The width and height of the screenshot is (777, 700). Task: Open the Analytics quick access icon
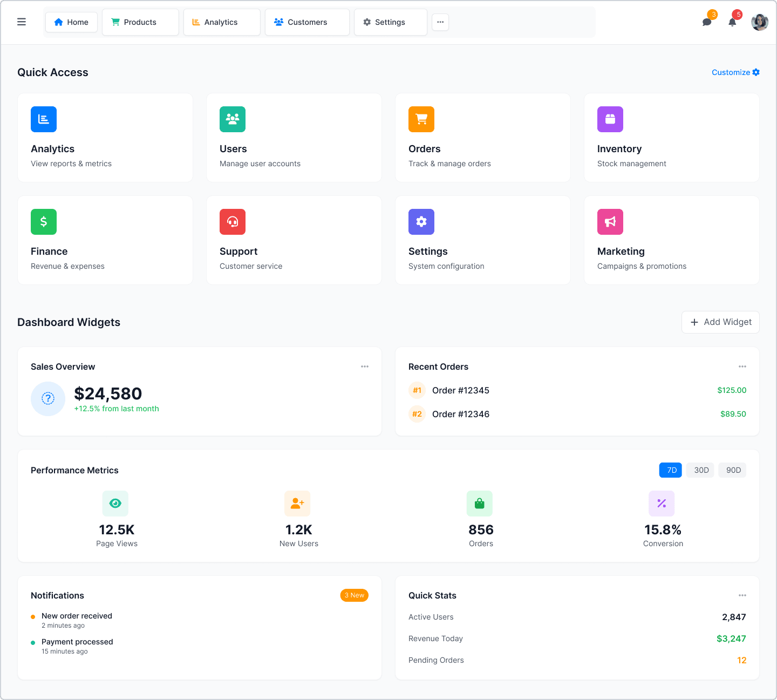point(44,119)
